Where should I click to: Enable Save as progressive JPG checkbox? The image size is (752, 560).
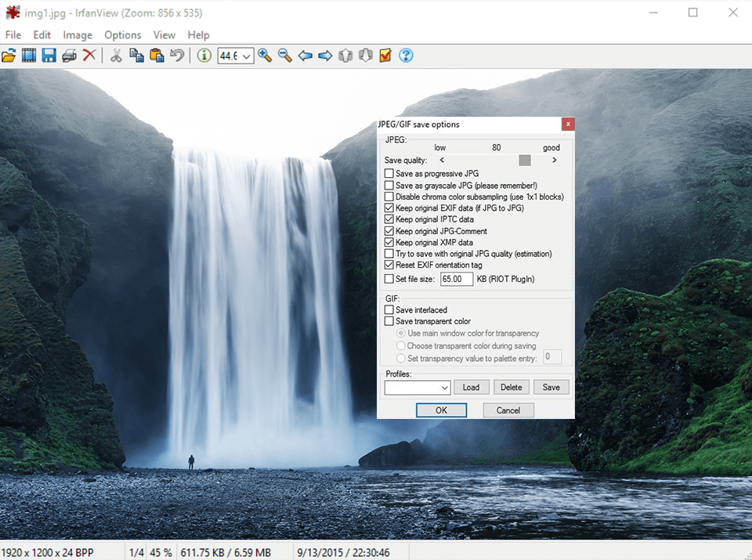click(389, 174)
